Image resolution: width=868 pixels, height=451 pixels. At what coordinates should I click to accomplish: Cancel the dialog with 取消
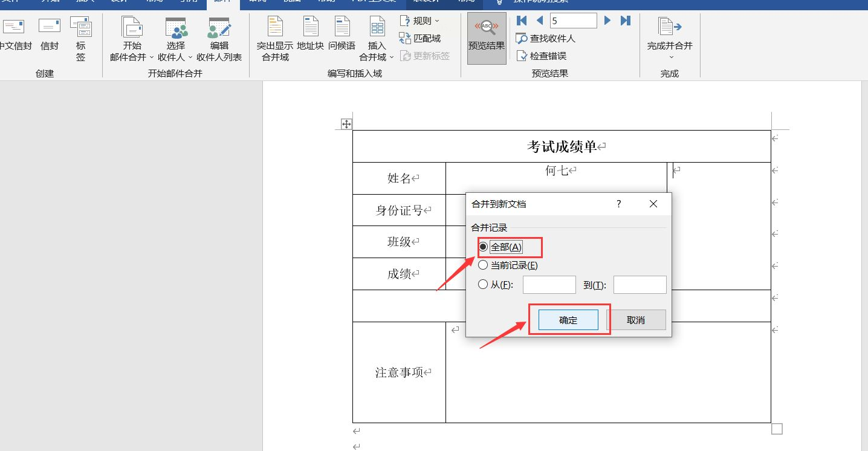(x=636, y=320)
